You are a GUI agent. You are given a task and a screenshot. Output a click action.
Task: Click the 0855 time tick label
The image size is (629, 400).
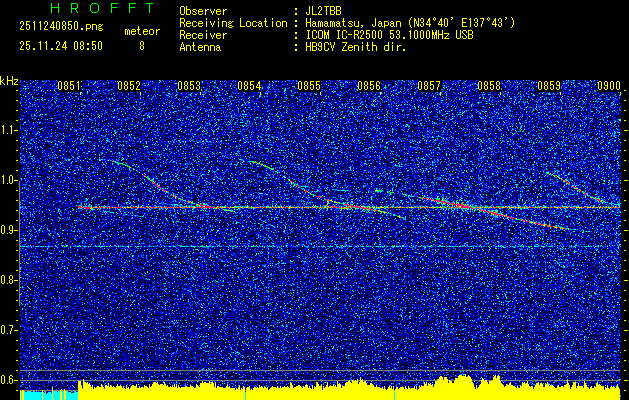(309, 86)
